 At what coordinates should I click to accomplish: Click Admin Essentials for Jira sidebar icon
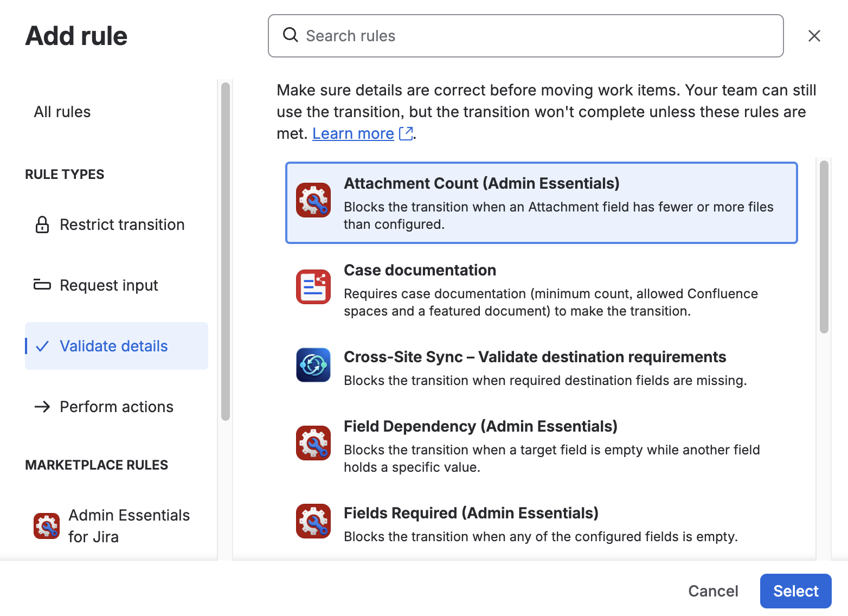(x=47, y=526)
